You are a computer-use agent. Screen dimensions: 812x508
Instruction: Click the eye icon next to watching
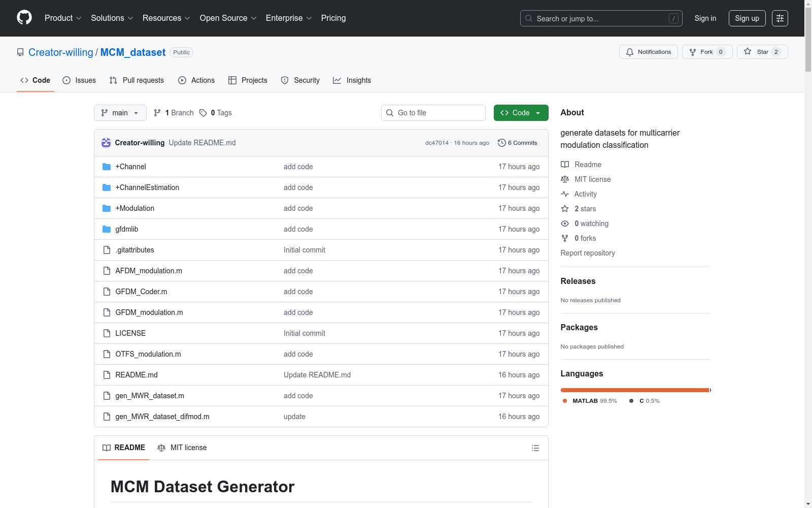coord(565,224)
